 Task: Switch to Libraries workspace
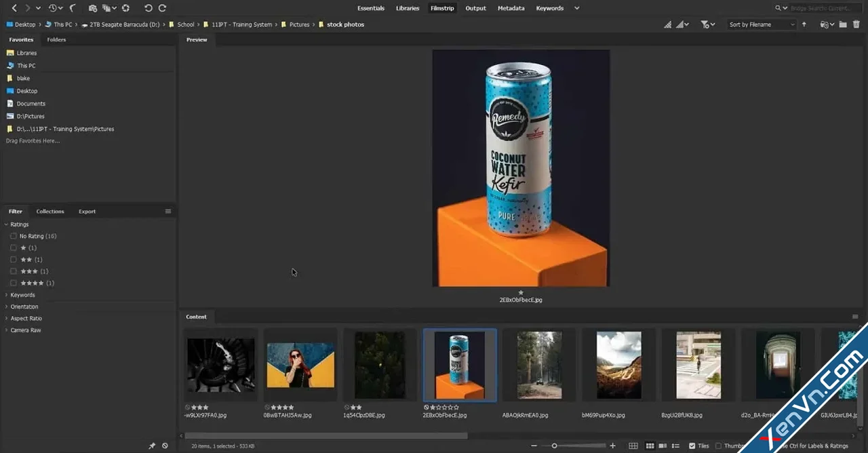coord(408,8)
